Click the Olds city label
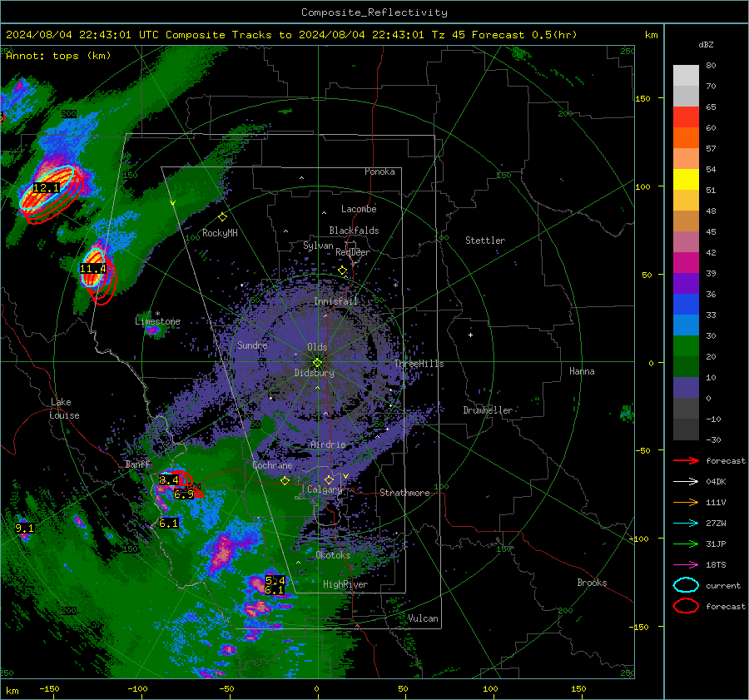Image resolution: width=749 pixels, height=700 pixels. click(317, 347)
